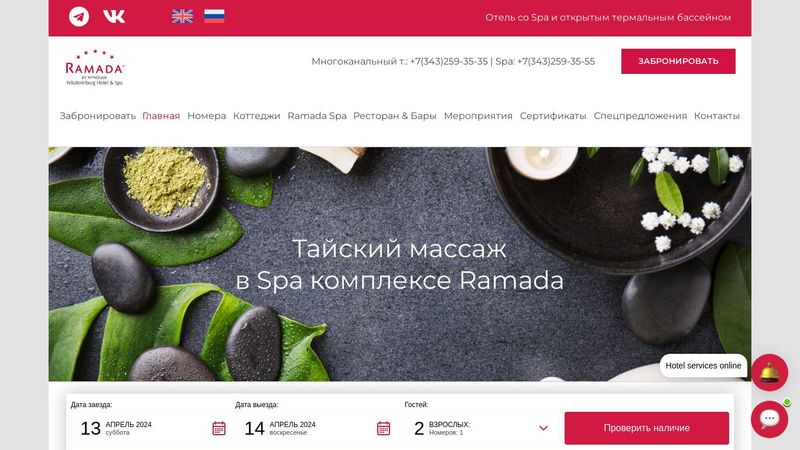The image size is (800, 450).
Task: Open the Номера menu item
Action: click(207, 116)
